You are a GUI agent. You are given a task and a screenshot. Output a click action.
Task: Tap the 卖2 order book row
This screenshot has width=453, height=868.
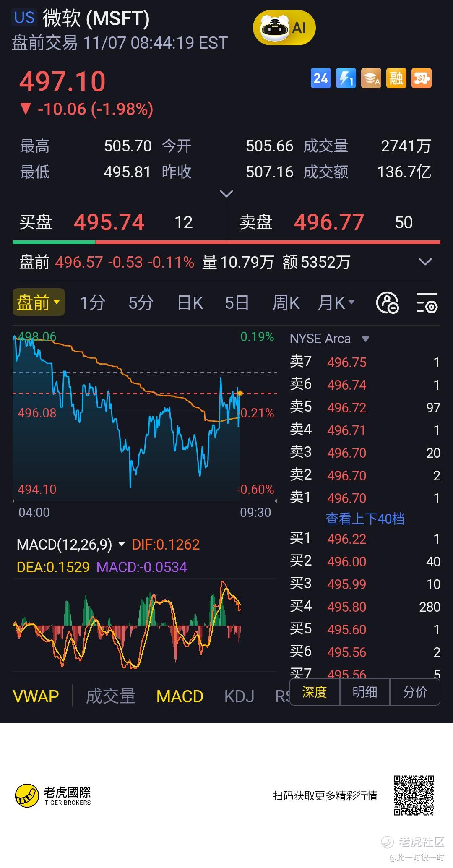pyautogui.click(x=365, y=475)
